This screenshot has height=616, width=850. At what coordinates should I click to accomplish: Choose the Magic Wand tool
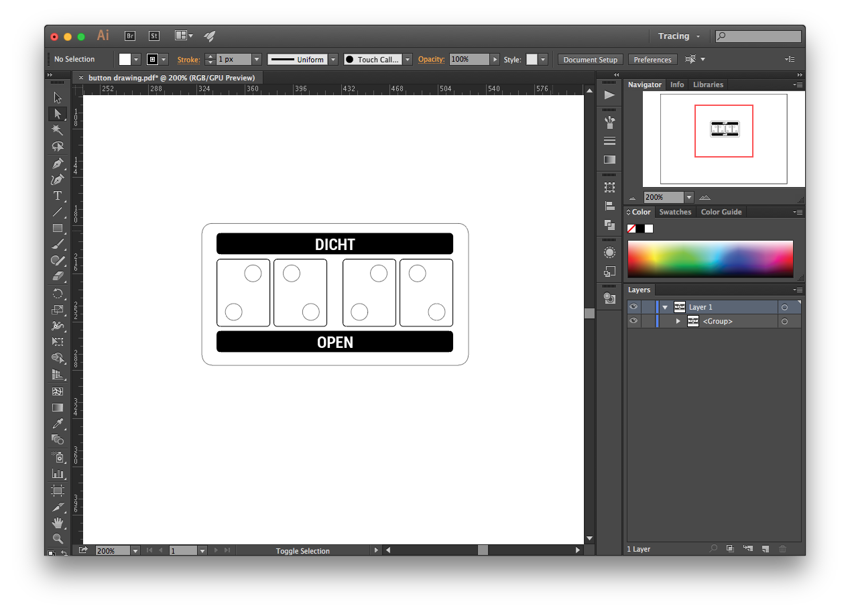pos(58,130)
